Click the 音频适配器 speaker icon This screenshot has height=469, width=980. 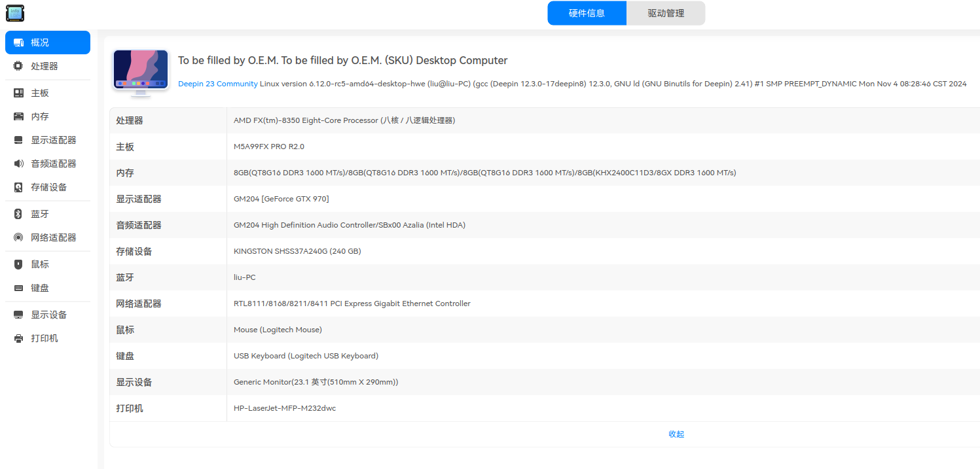(19, 164)
